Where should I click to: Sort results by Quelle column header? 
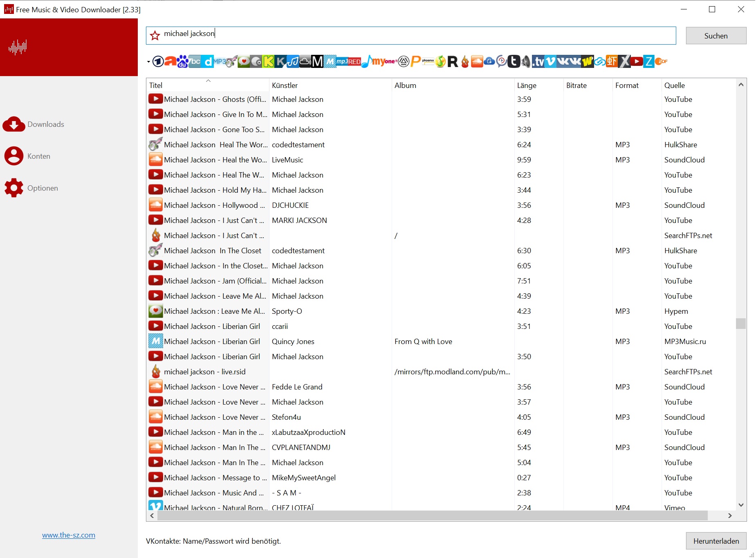click(698, 85)
